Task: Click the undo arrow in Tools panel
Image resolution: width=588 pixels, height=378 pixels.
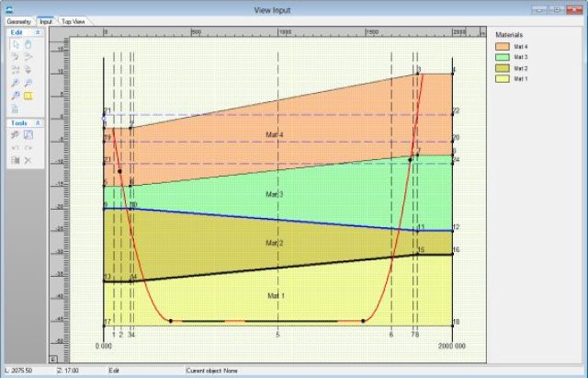Action: coord(16,148)
